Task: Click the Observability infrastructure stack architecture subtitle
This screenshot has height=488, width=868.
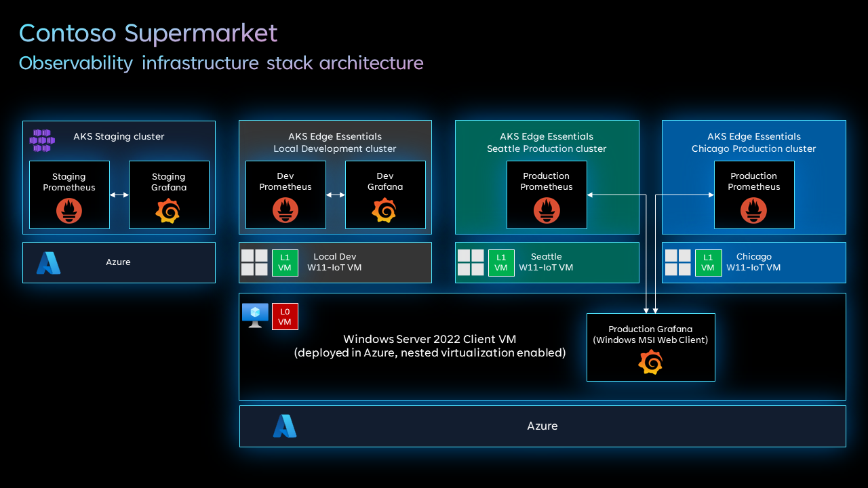Action: pyautogui.click(x=221, y=63)
